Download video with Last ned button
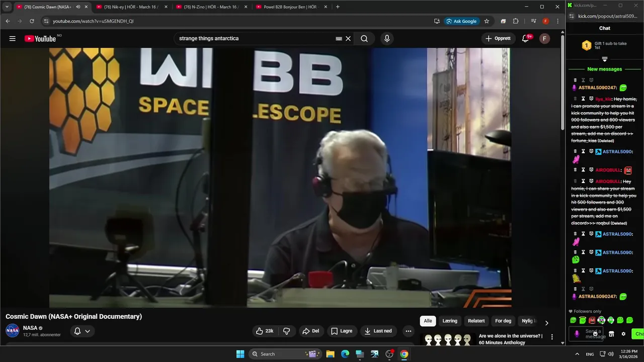 [x=378, y=331]
